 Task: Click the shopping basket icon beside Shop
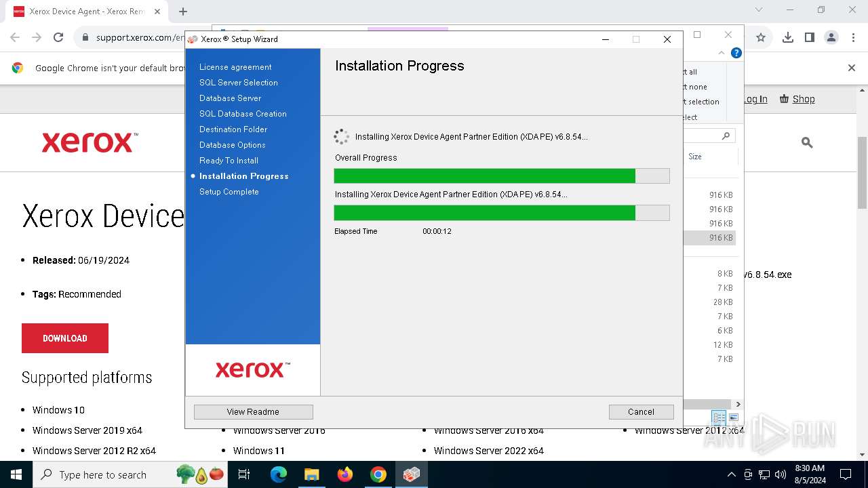coord(785,99)
